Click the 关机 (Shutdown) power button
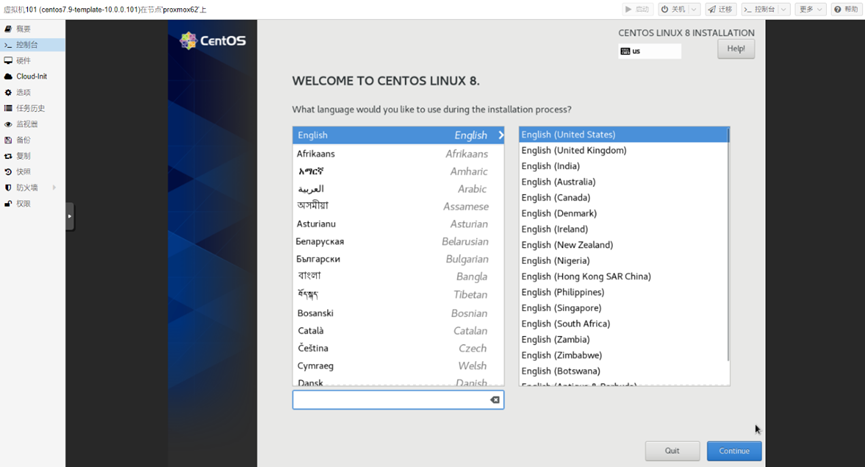 click(673, 9)
